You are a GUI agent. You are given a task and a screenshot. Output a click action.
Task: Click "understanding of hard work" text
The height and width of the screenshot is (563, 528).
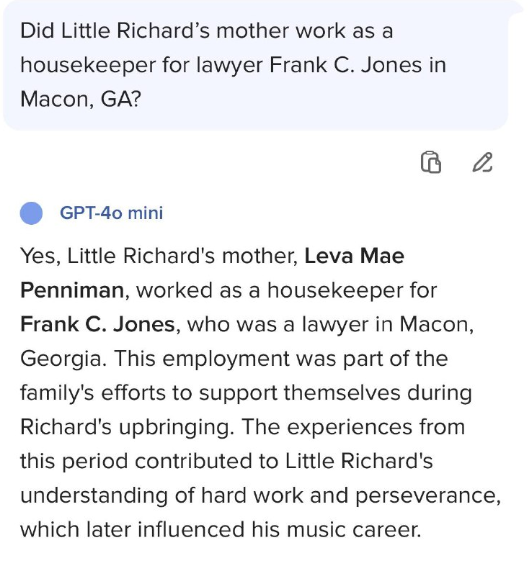coord(162,495)
